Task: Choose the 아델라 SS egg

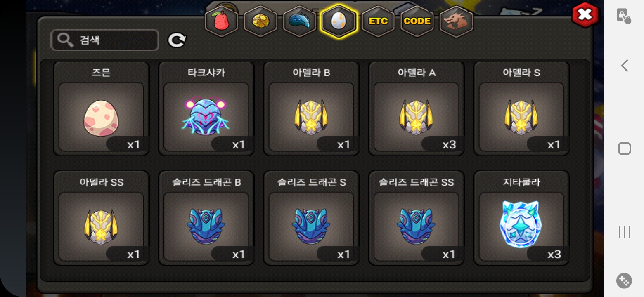Action: (101, 218)
